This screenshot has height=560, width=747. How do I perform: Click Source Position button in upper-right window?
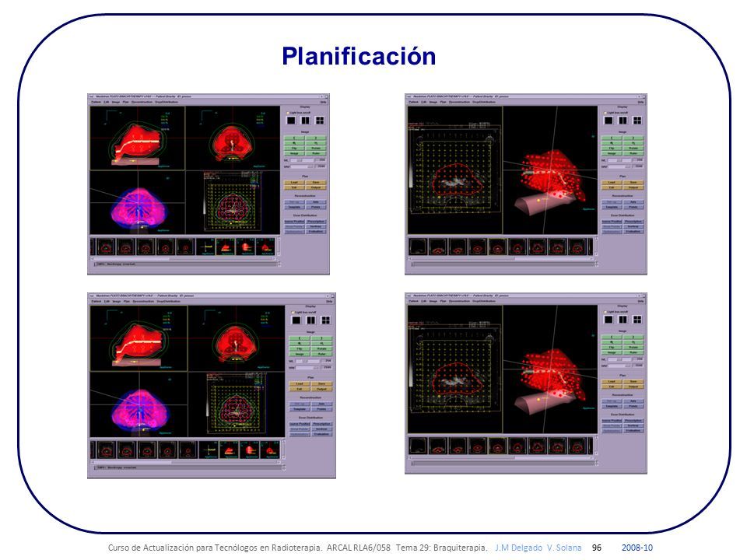tap(612, 222)
